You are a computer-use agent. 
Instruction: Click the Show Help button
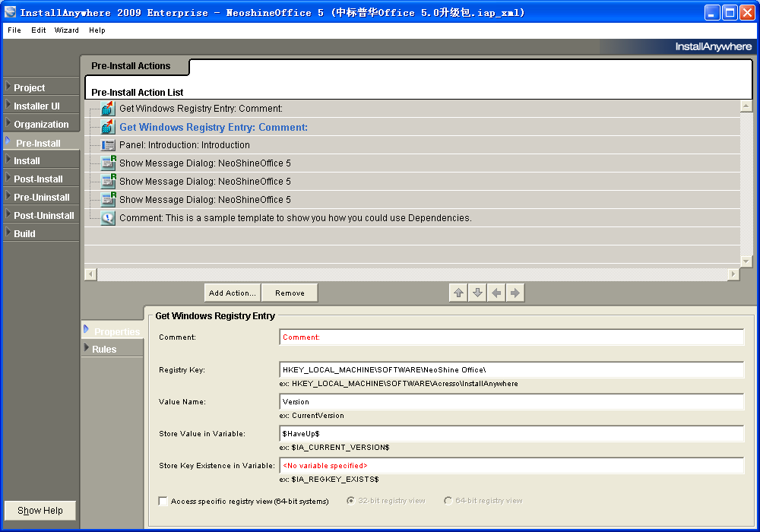tap(40, 510)
